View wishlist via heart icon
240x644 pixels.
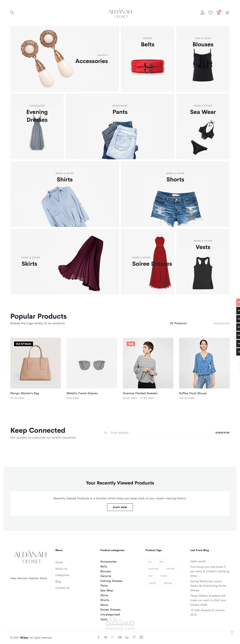(x=211, y=13)
